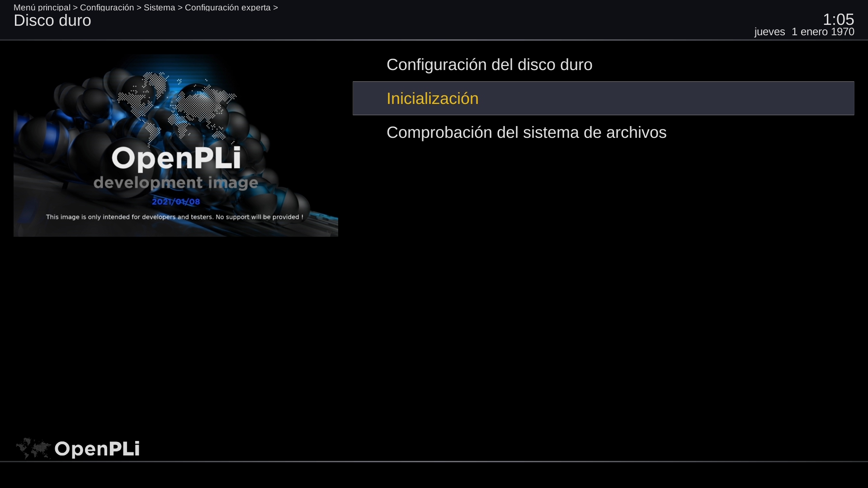Click the blue 2021/01/08 build date
This screenshot has height=488, width=868.
[x=175, y=202]
